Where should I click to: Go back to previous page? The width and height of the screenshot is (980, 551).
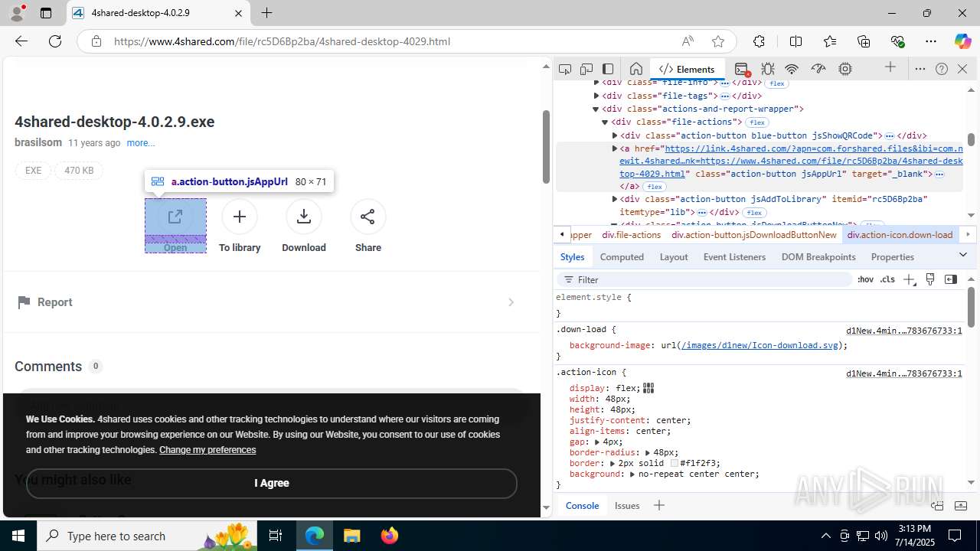coord(21,41)
